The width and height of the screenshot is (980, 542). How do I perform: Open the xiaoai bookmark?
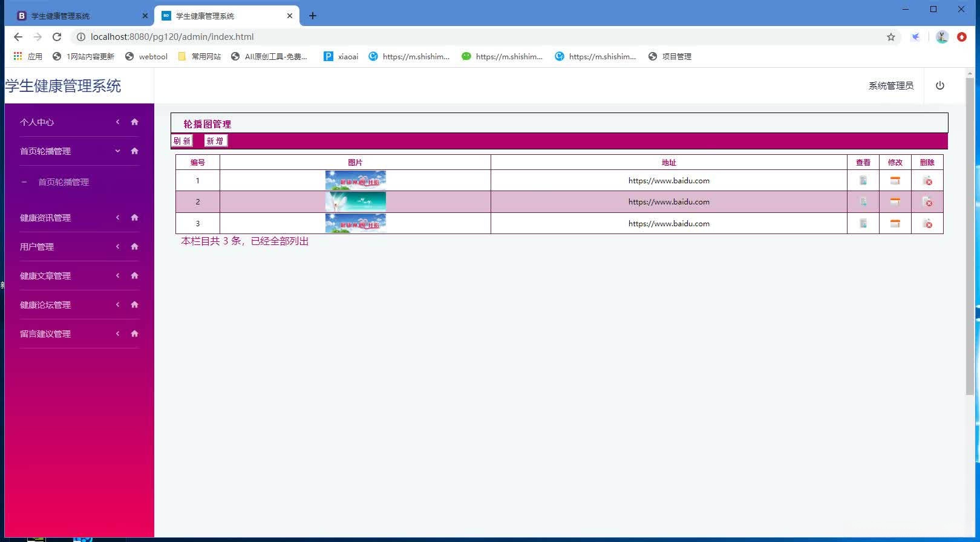coord(341,56)
